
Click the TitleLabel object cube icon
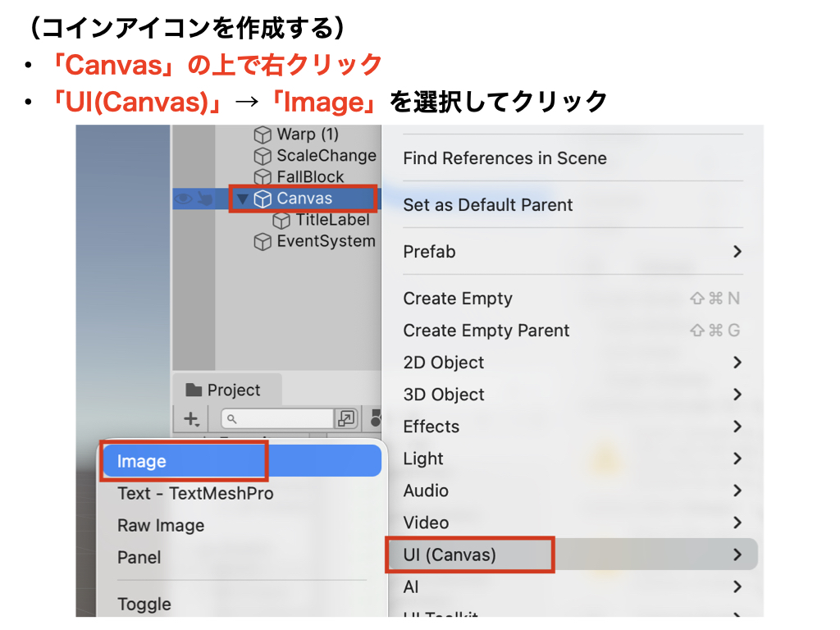click(x=281, y=220)
